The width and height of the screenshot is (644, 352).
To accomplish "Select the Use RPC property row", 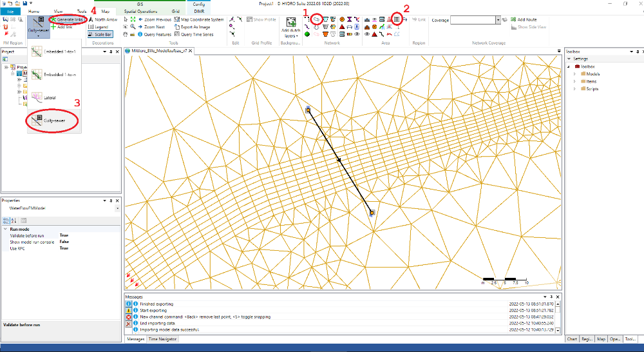I will click(x=61, y=248).
